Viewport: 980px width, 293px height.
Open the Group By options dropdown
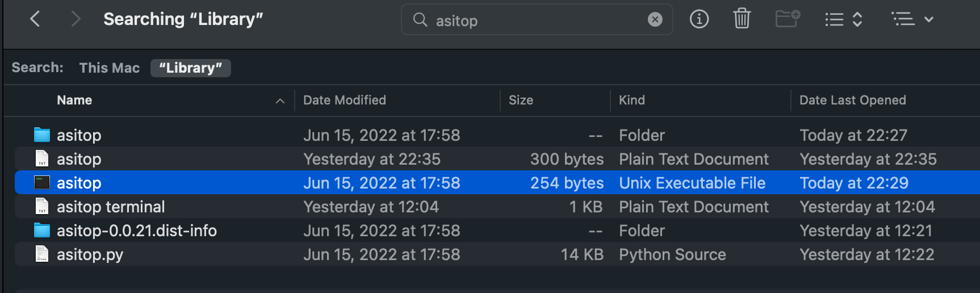(x=912, y=20)
